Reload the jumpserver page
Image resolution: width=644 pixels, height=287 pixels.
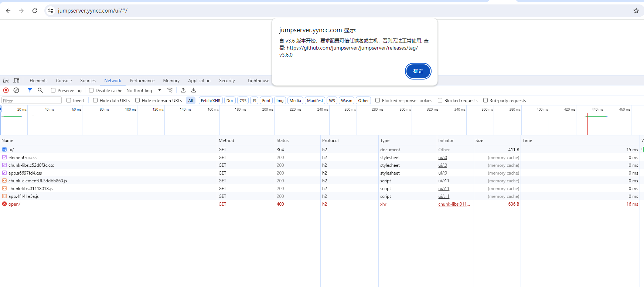pyautogui.click(x=35, y=11)
